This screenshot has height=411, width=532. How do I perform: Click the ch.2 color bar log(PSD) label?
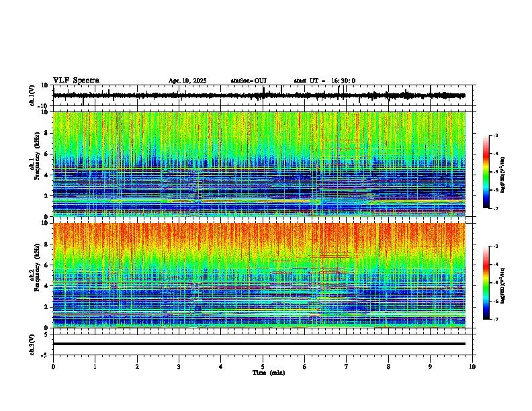point(502,285)
